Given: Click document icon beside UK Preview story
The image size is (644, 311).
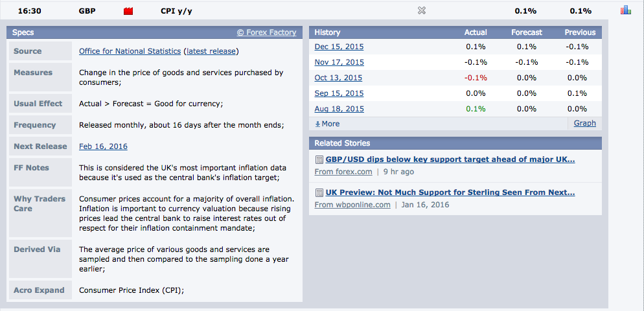Looking at the screenshot, I should pos(319,192).
